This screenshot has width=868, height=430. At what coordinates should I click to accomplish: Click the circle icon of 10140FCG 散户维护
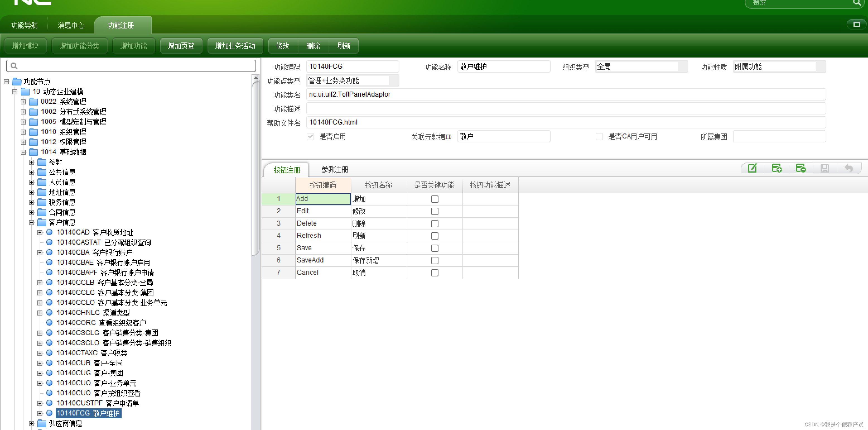point(49,413)
